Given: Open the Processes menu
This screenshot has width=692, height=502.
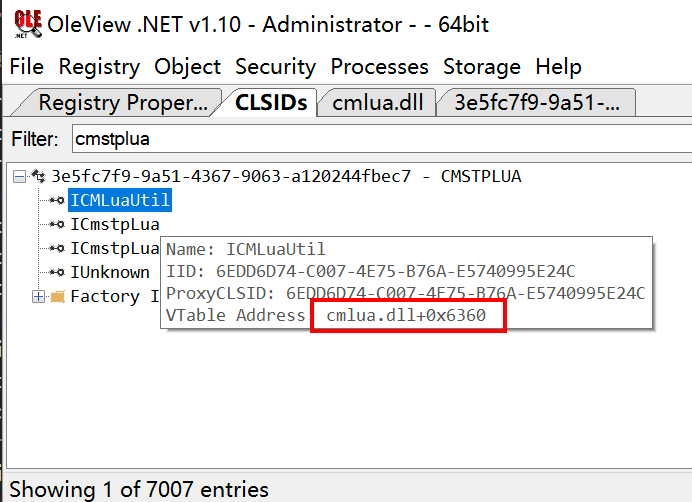Looking at the screenshot, I should coord(380,67).
